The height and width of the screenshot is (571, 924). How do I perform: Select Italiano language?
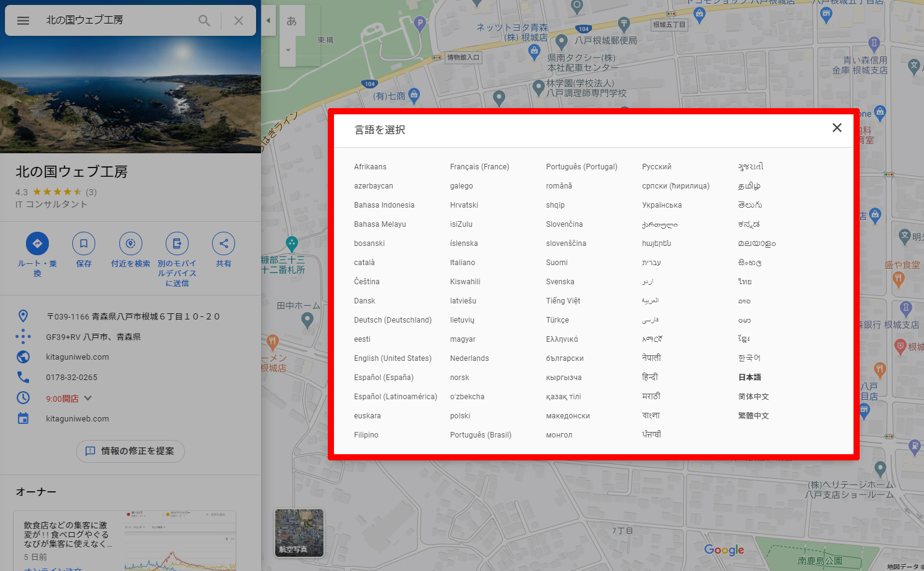[x=463, y=263]
